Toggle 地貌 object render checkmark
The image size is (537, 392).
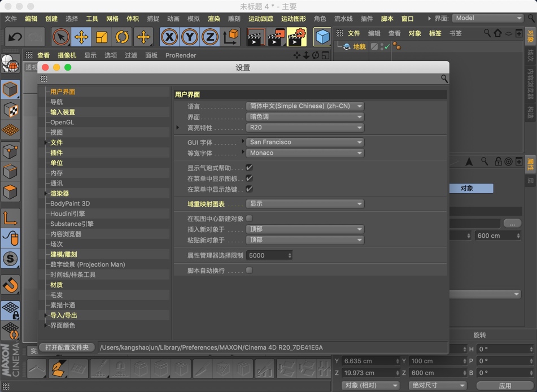coord(387,47)
